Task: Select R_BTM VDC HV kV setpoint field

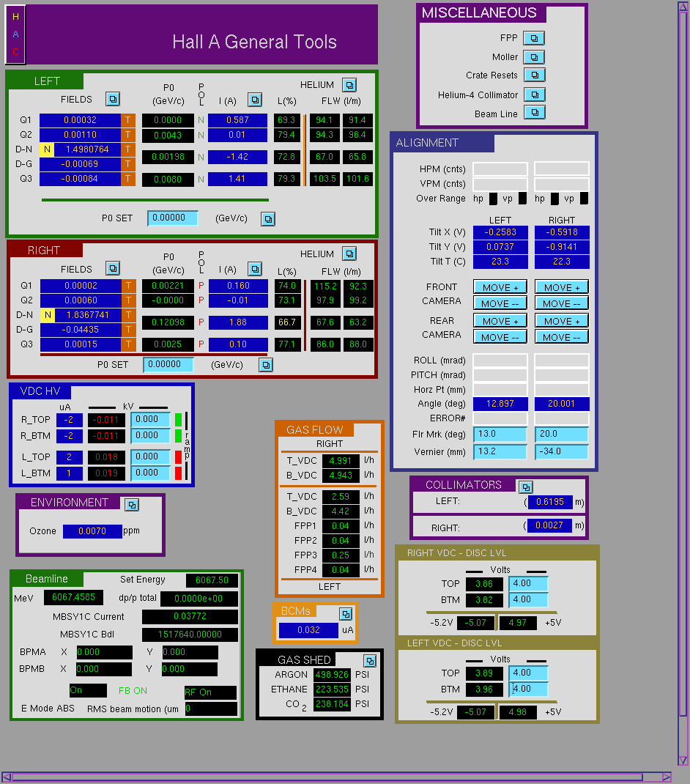Action: [x=150, y=435]
